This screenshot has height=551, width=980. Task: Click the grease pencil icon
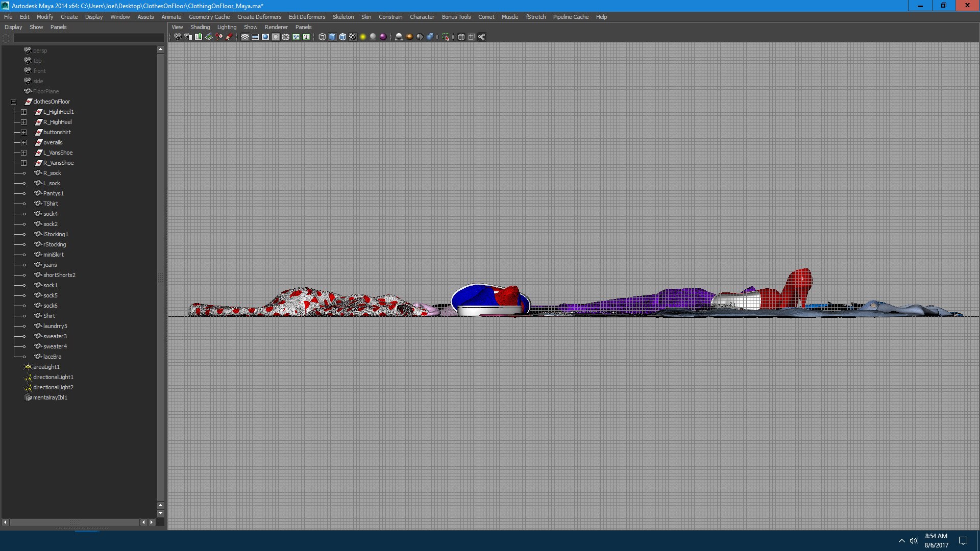click(x=229, y=37)
